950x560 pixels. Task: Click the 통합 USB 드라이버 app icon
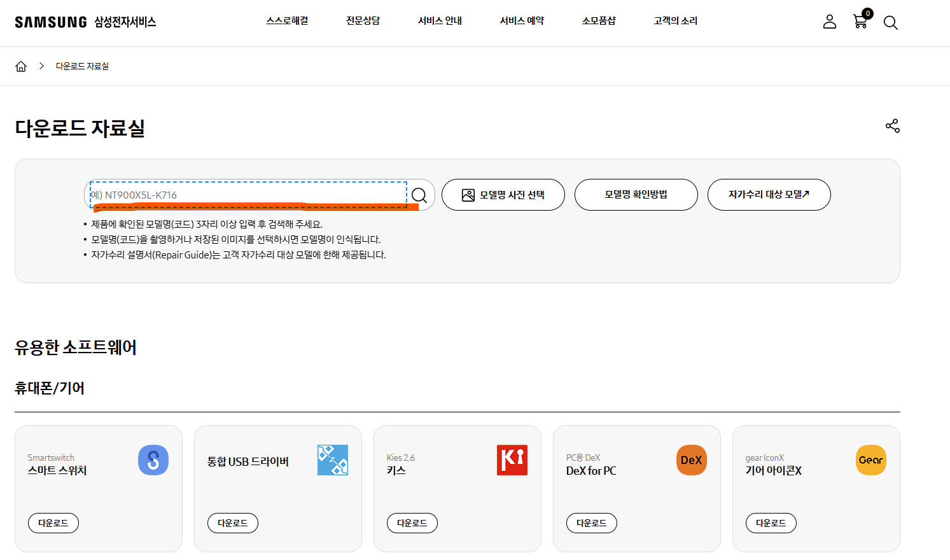[x=332, y=459]
